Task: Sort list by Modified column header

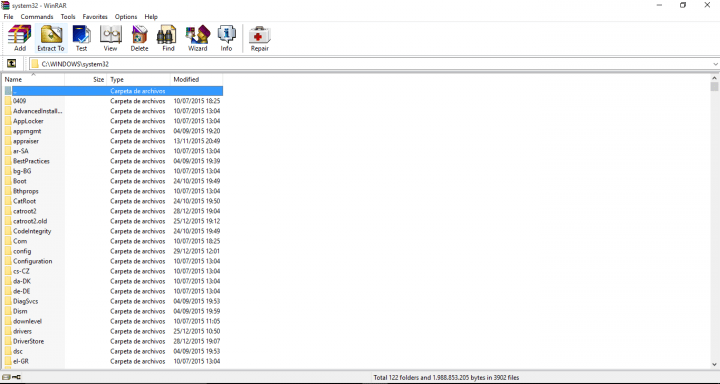Action: (x=197, y=79)
